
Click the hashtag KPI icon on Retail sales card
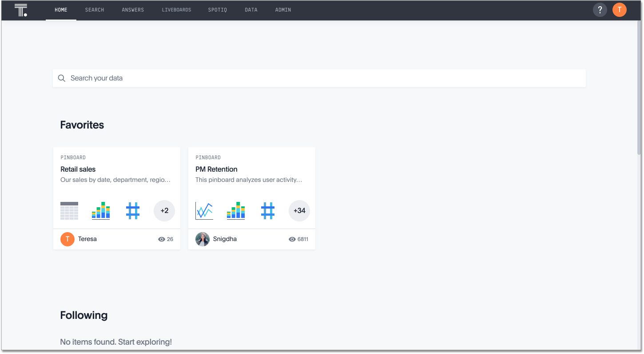[133, 210]
